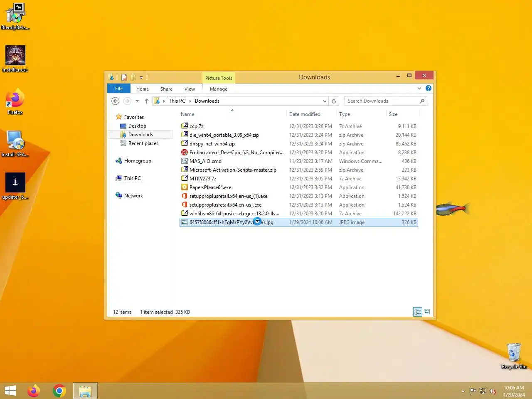Select the Install-SFA desktop icon
Screen dimensions: 532x399
(x=15, y=143)
